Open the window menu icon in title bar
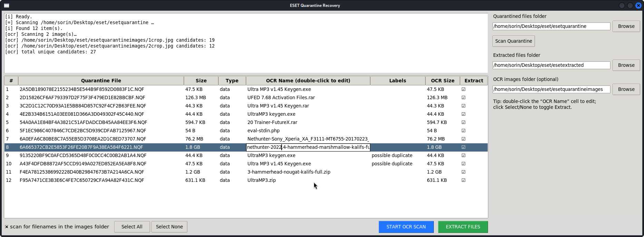Screen dimensions: 644x237 pyautogui.click(x=6, y=6)
